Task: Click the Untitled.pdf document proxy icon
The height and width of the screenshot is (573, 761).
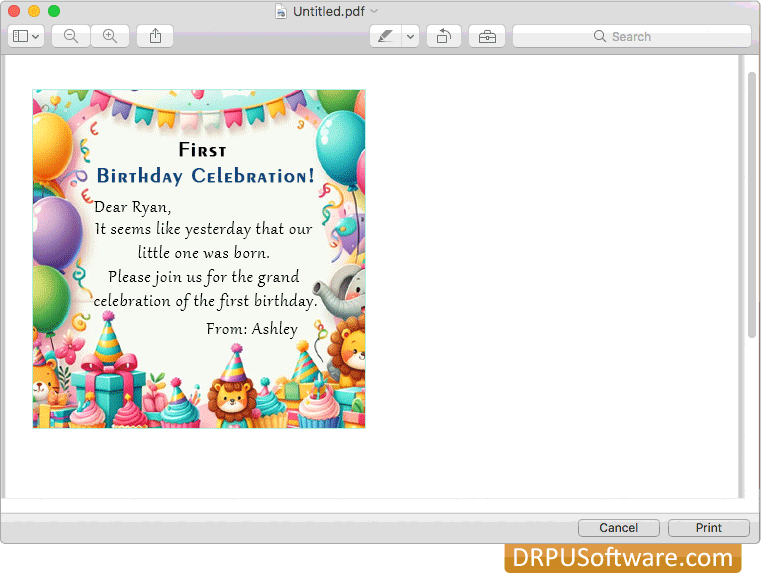Action: pos(281,11)
